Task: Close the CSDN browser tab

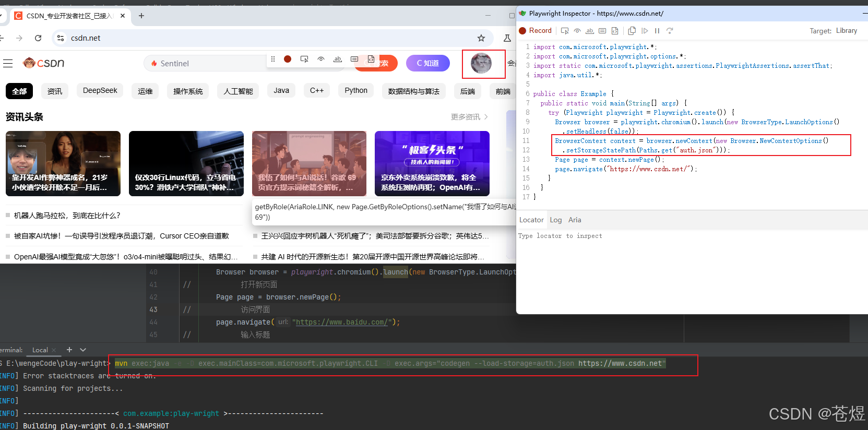Action: (x=123, y=16)
